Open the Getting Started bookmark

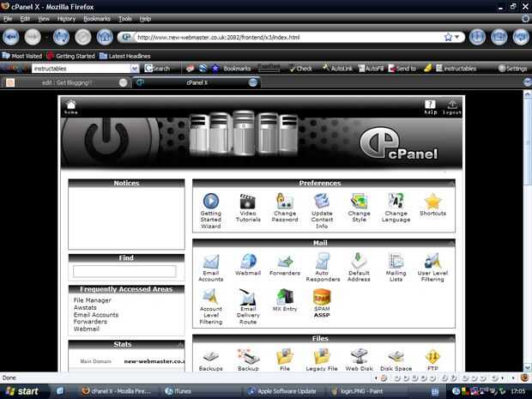(71, 56)
